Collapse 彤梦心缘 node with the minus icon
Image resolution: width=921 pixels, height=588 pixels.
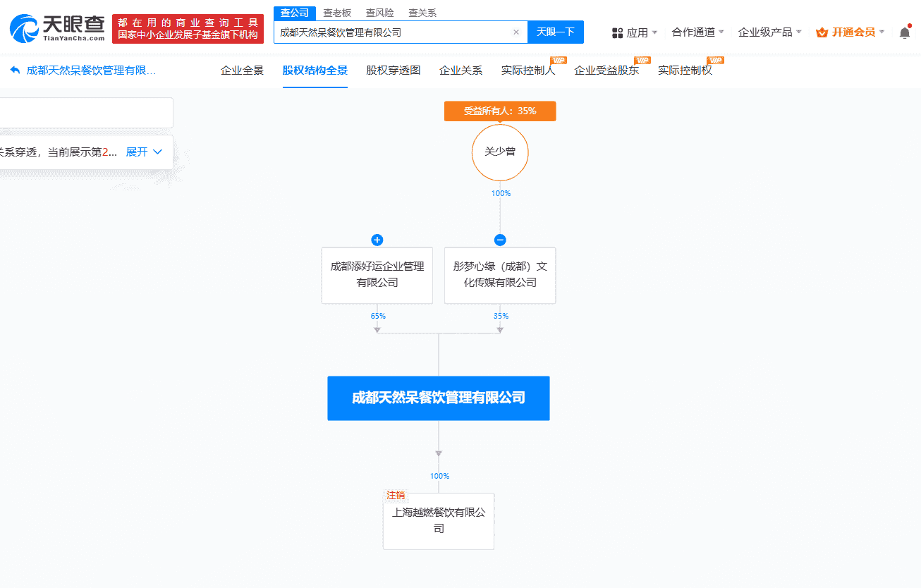tap(500, 240)
